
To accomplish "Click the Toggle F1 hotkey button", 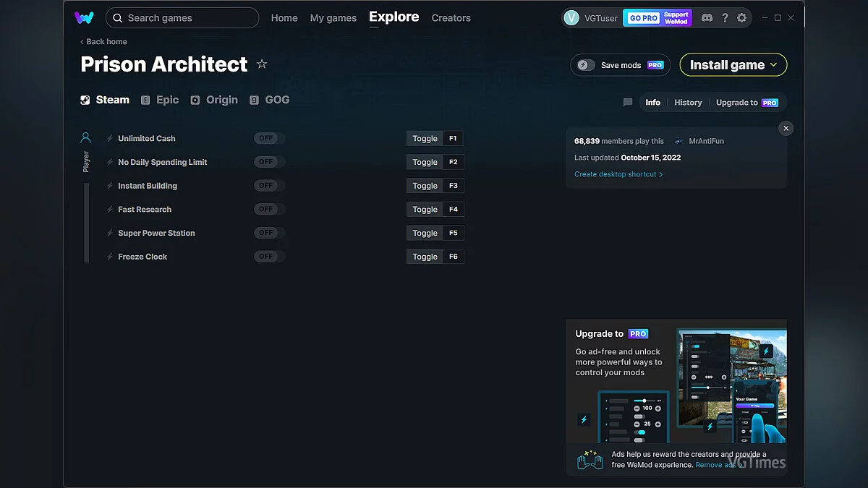I will (x=435, y=139).
